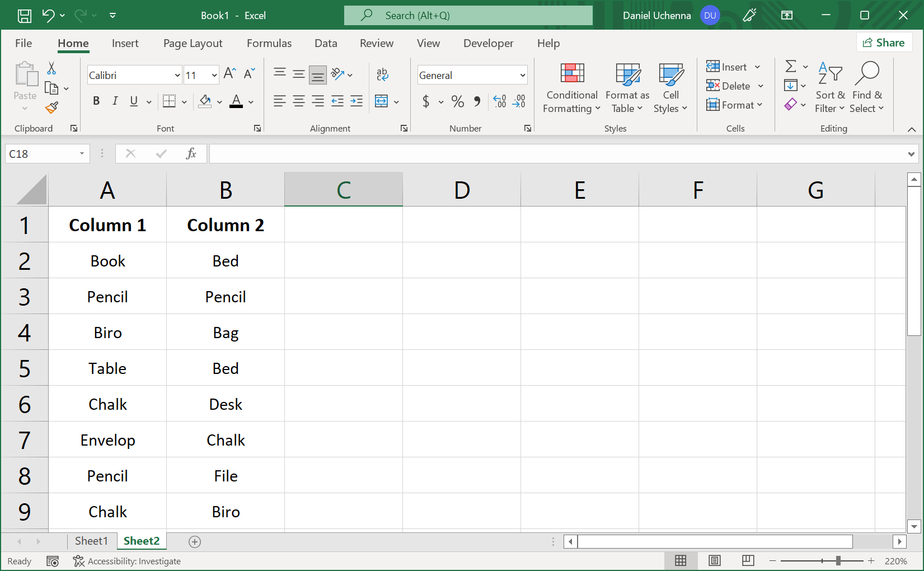Open the Developer ribbon tab

[x=487, y=43]
